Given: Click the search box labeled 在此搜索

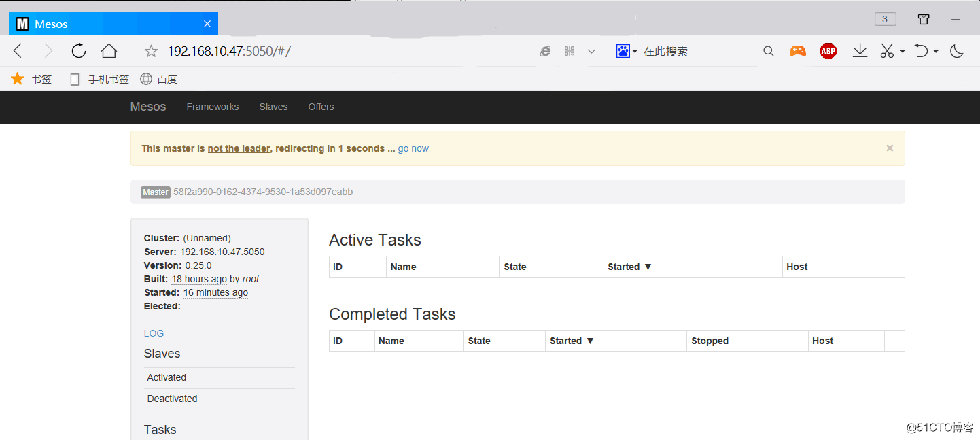Looking at the screenshot, I should (700, 51).
